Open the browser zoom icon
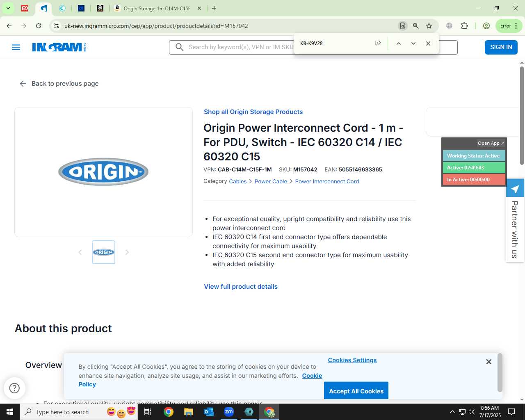The image size is (525, 420). pos(416,26)
